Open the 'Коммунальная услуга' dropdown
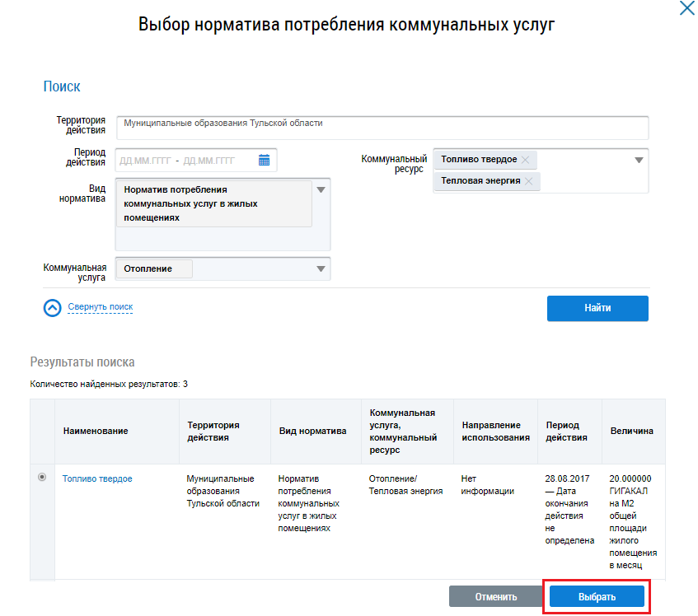698x616 pixels. [321, 268]
